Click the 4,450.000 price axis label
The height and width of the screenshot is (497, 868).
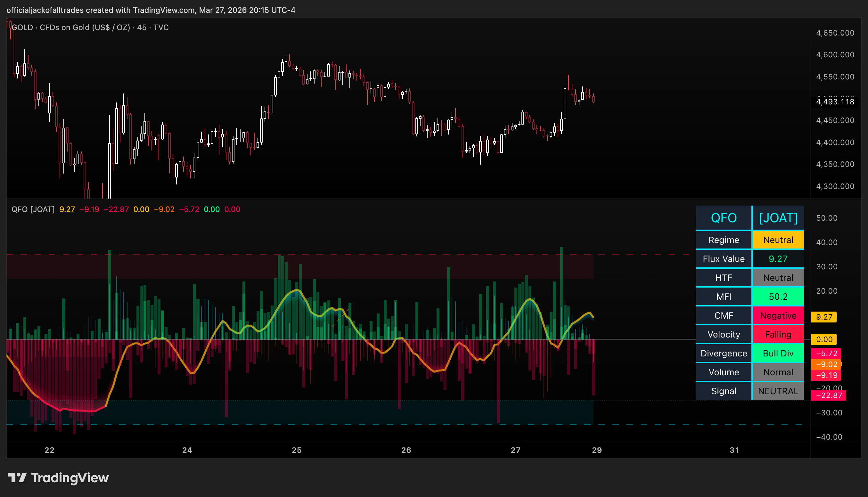[835, 120]
